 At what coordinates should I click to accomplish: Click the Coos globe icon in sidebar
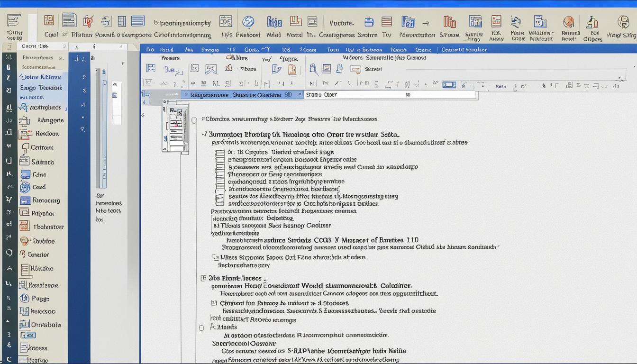click(25, 187)
